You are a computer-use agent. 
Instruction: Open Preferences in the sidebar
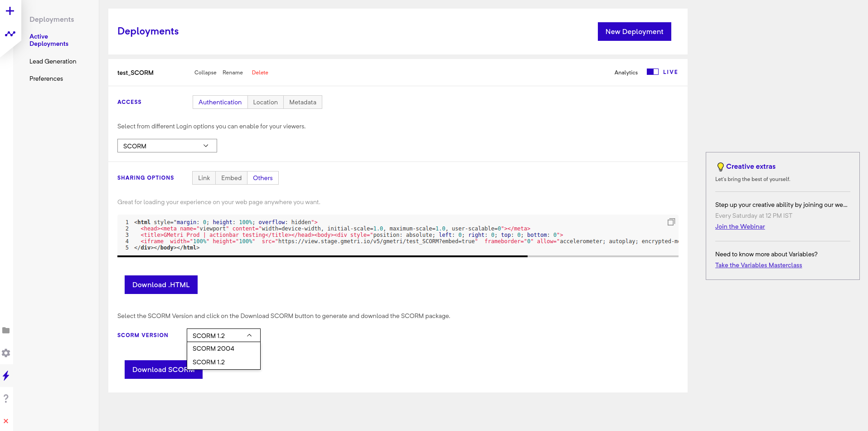click(46, 78)
